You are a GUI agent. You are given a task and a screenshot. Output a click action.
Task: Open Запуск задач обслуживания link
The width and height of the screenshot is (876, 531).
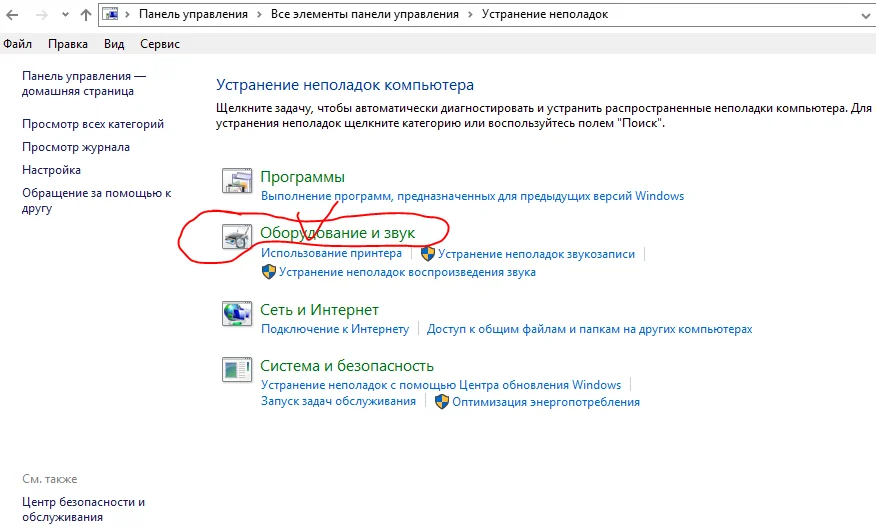(338, 401)
